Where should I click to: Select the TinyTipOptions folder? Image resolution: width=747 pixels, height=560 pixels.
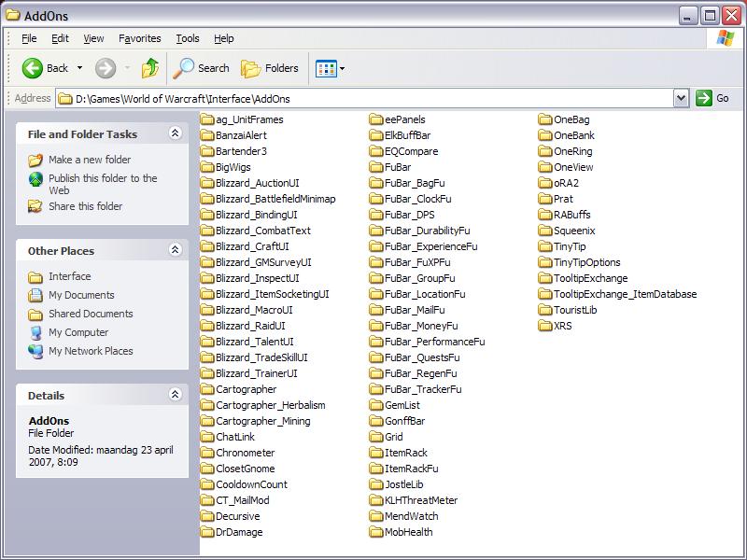point(586,262)
